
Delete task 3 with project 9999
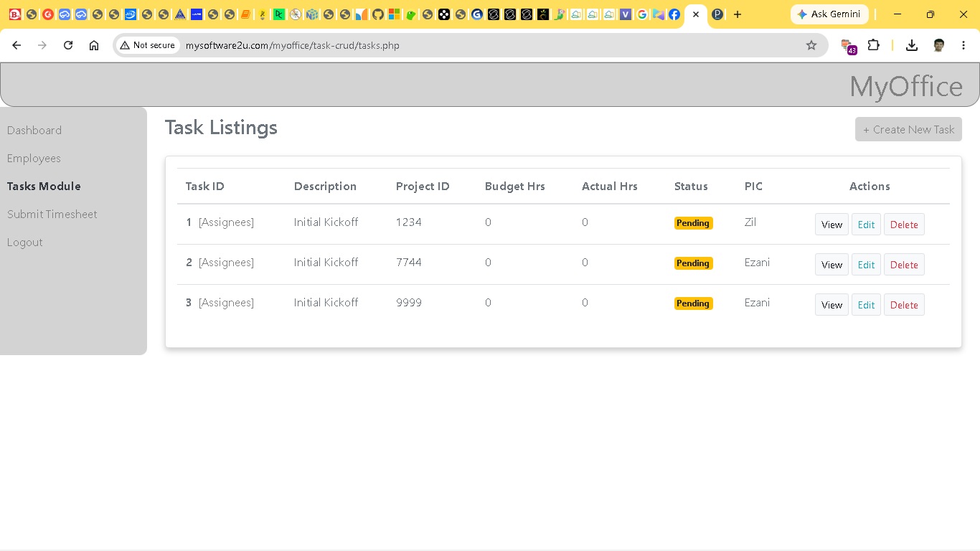point(904,305)
